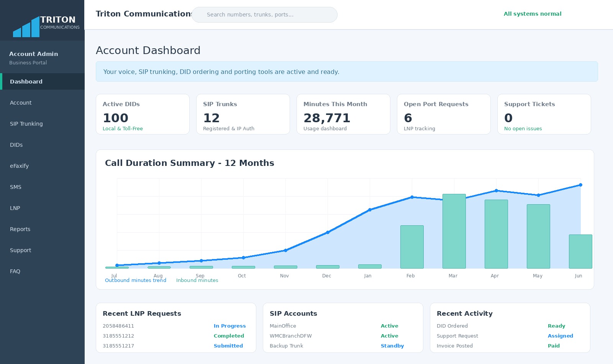Viewport: 613px width, 364px height.
Task: Select the WMCBranchDFW SIP account
Action: pyautogui.click(x=291, y=336)
